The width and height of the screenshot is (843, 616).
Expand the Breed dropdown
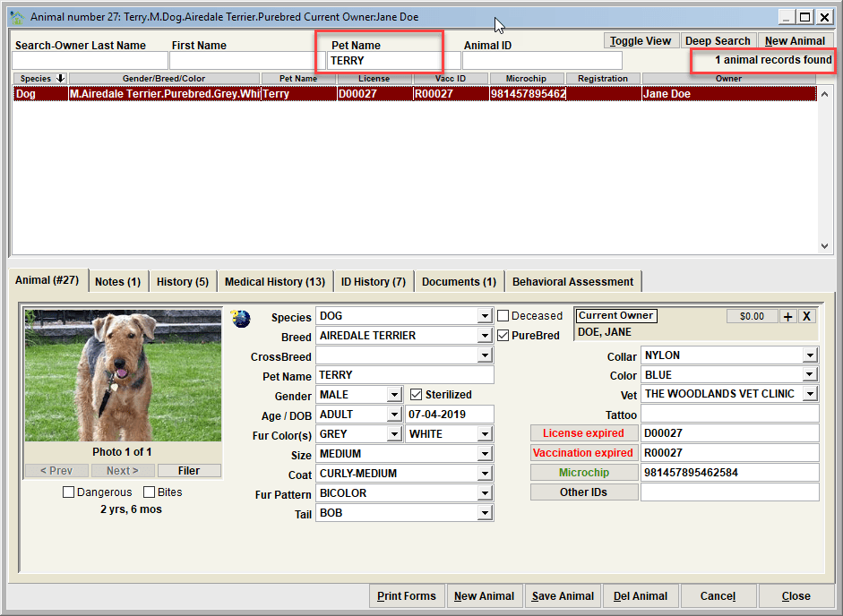coord(485,336)
